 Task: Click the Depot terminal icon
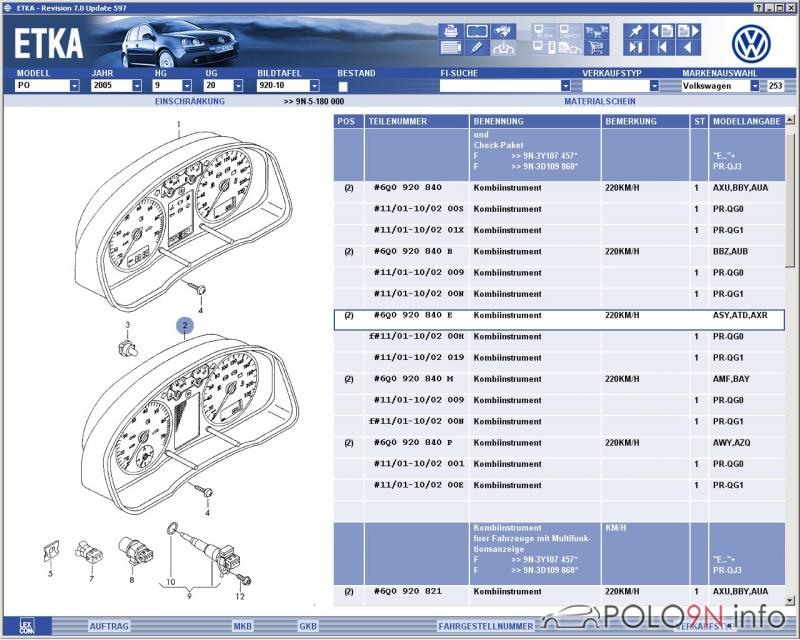pos(570,31)
